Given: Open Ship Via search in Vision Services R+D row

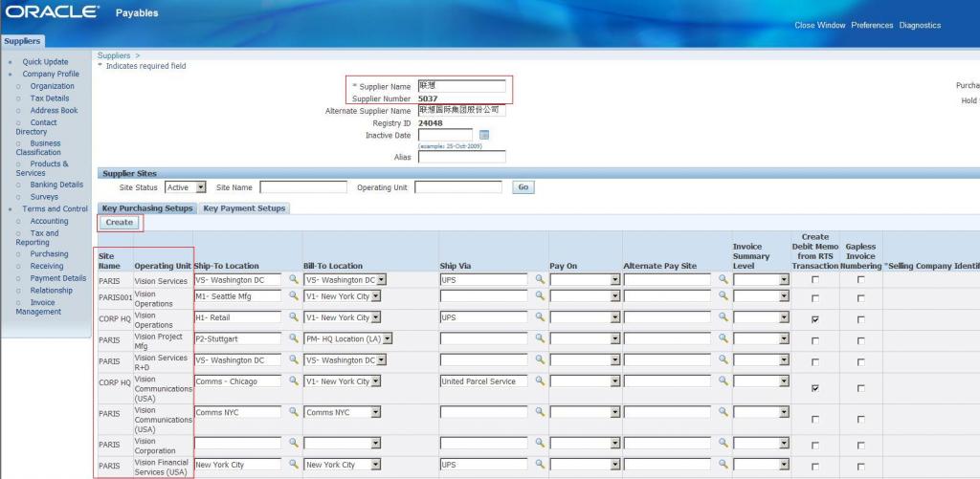Looking at the screenshot, I should (540, 359).
